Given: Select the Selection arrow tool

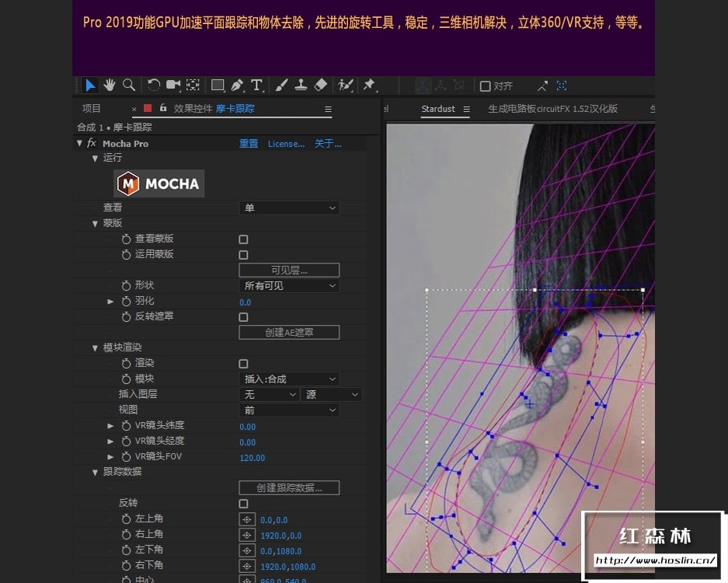Looking at the screenshot, I should click(90, 86).
